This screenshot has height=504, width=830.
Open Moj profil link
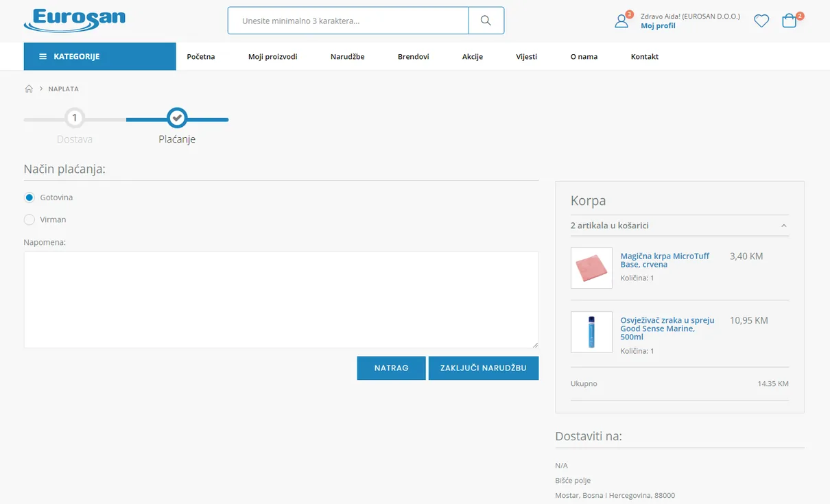click(658, 26)
